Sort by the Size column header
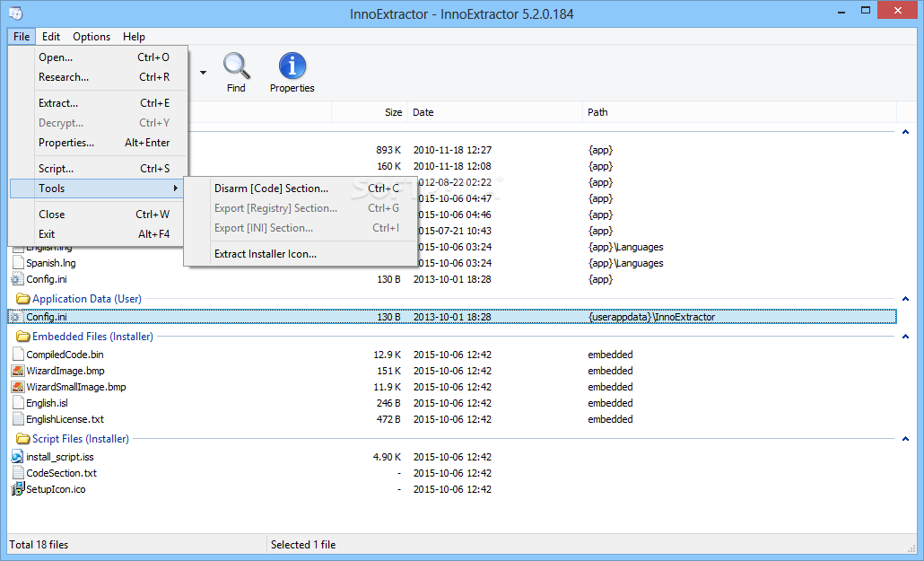 [369, 112]
